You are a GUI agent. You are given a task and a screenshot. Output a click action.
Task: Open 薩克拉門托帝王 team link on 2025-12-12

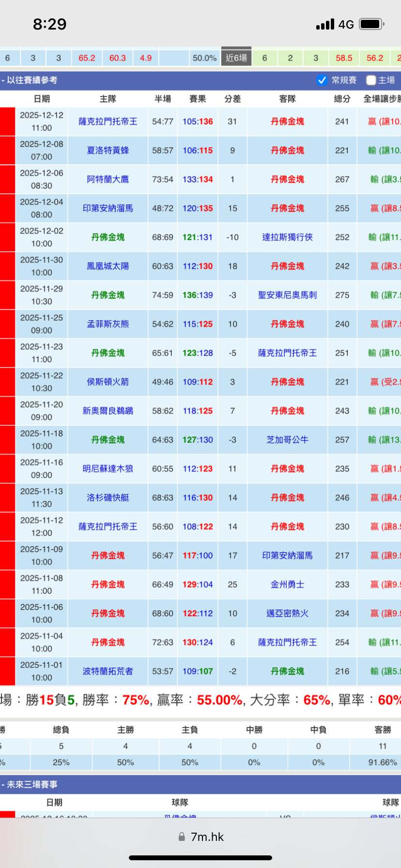tap(108, 122)
